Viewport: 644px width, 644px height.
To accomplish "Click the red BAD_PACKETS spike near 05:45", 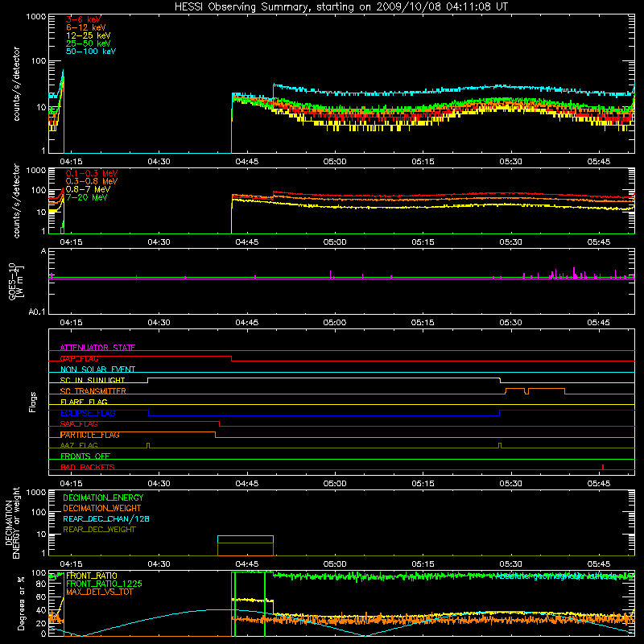I will tap(603, 467).
